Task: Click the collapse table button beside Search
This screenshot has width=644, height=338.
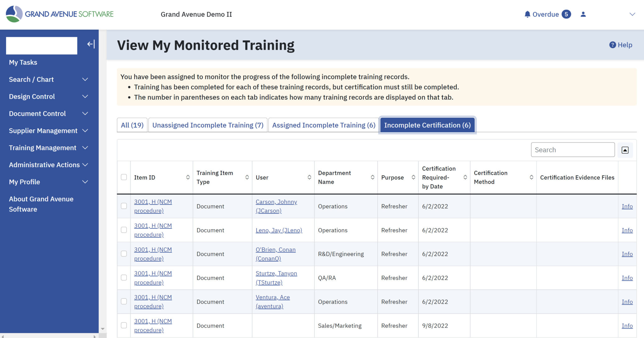Action: 625,150
